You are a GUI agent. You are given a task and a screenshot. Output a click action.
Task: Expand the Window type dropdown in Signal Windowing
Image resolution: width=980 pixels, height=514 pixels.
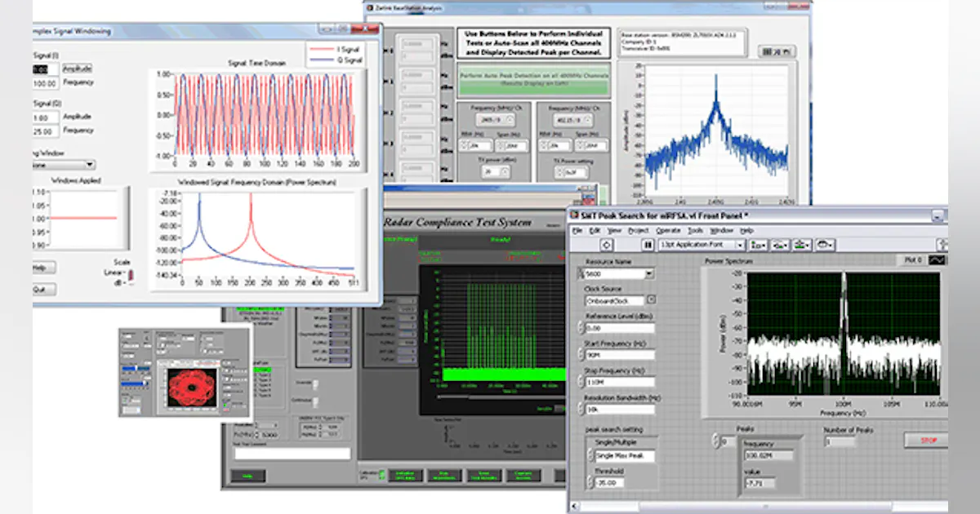pos(90,165)
